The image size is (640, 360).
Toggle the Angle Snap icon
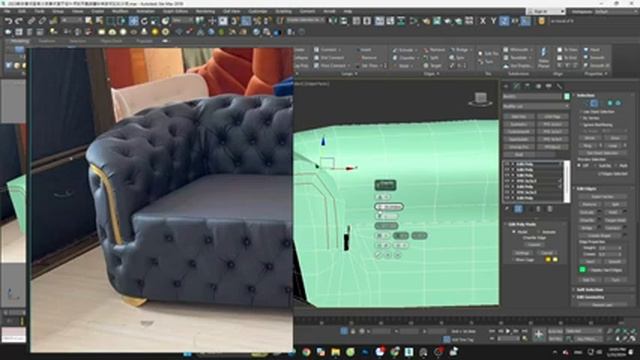(246, 21)
